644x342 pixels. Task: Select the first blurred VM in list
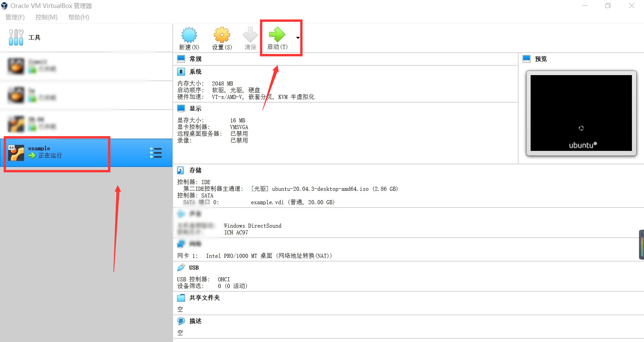(86, 66)
